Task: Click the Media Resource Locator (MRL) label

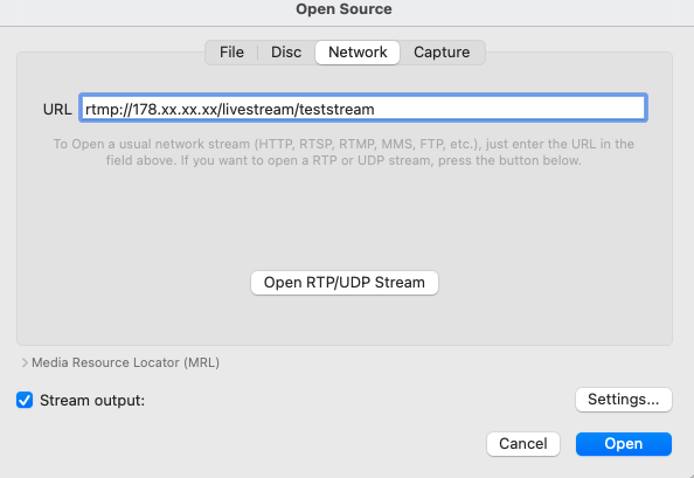Action: (125, 363)
